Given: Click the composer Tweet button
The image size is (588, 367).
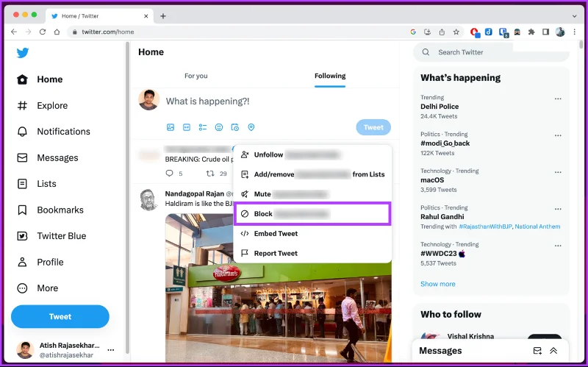Looking at the screenshot, I should click(x=373, y=127).
